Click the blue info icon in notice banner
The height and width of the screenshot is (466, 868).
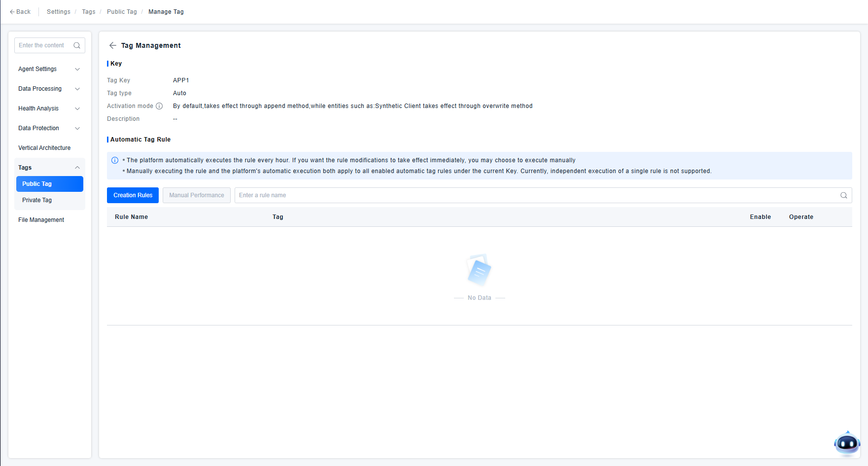[x=115, y=160]
